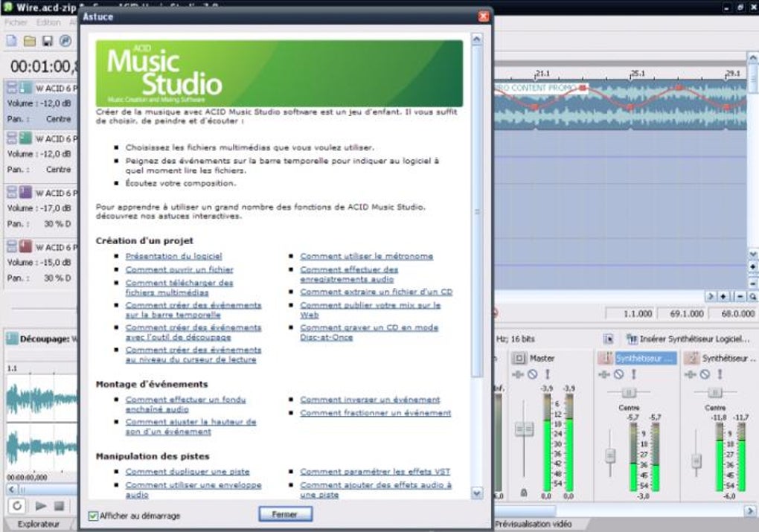This screenshot has height=532, width=759.
Task: Mute the Master bus
Action: 533,374
